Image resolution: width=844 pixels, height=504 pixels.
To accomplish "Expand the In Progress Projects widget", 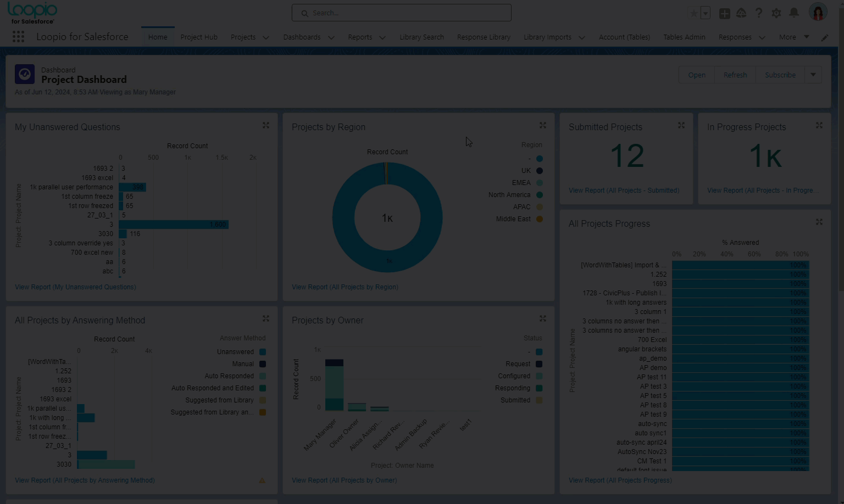I will [819, 126].
